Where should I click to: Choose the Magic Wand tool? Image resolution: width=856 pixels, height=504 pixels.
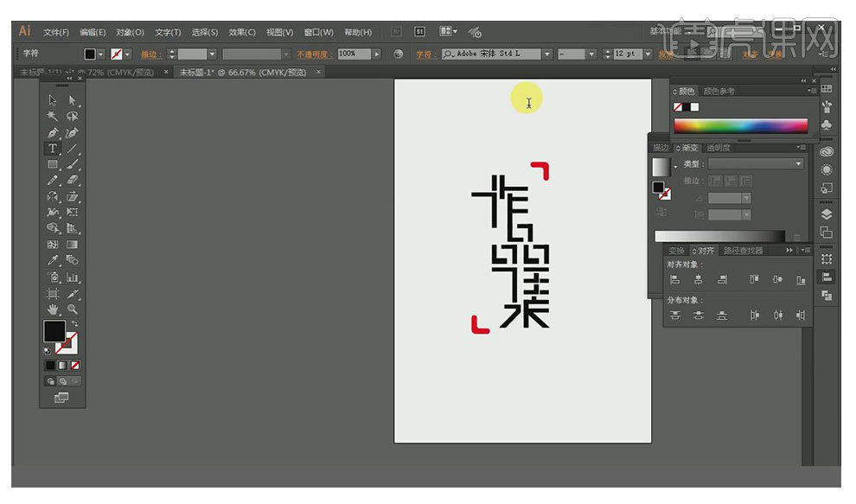point(53,117)
